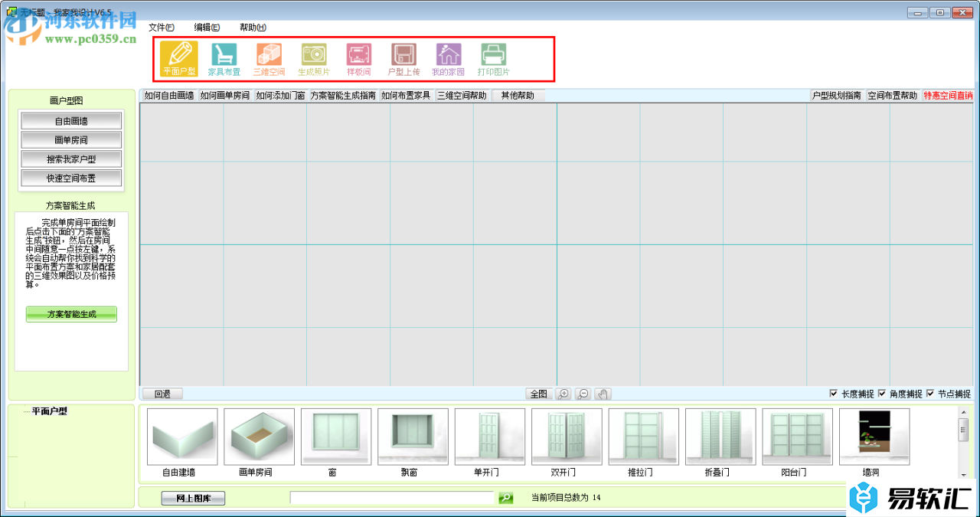Click the 快速空间布置 button
The height and width of the screenshot is (517, 980).
click(x=71, y=178)
